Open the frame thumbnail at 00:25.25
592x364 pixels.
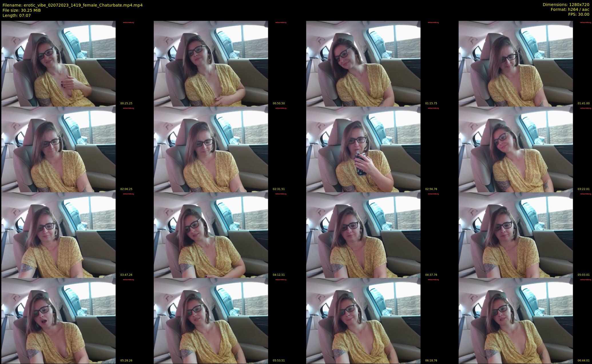coord(58,64)
